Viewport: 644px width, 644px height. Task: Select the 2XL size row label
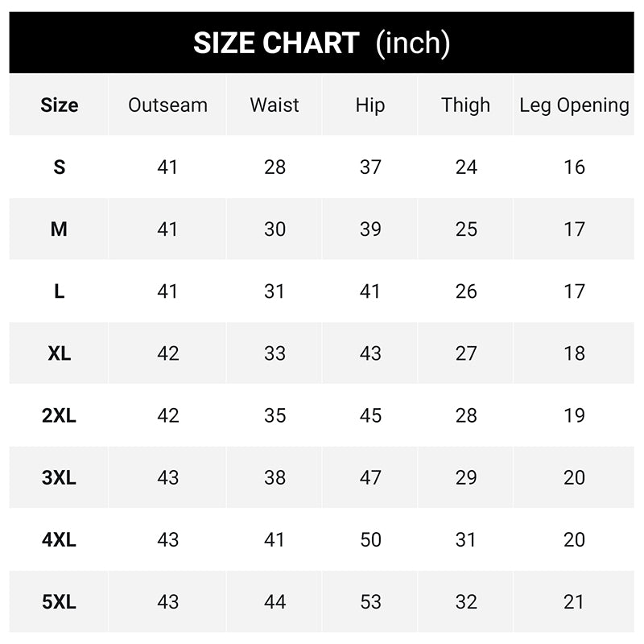(x=60, y=415)
